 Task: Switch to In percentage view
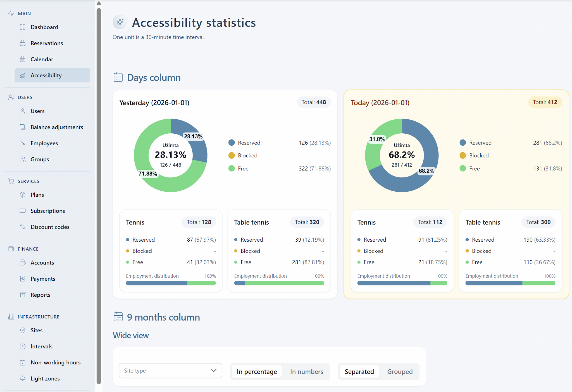(x=257, y=372)
